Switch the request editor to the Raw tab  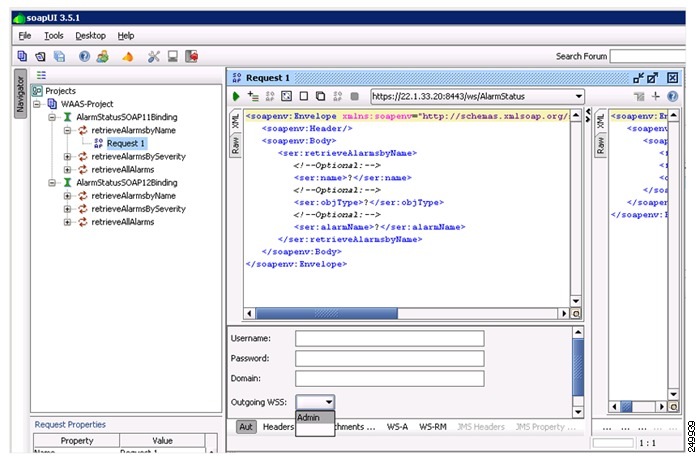pos(236,145)
